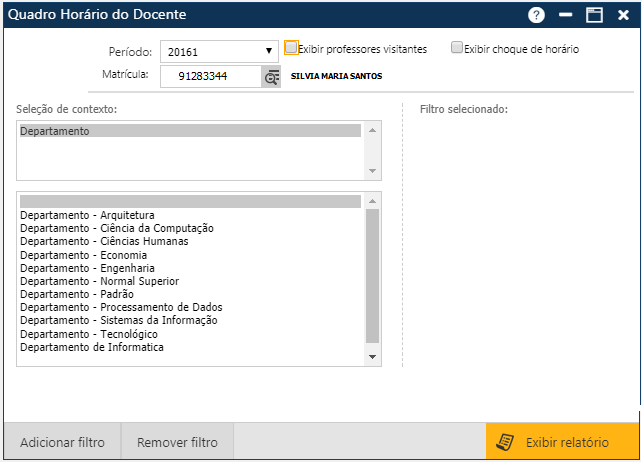Select Departamento - Processamento de Dados

pyautogui.click(x=190, y=307)
